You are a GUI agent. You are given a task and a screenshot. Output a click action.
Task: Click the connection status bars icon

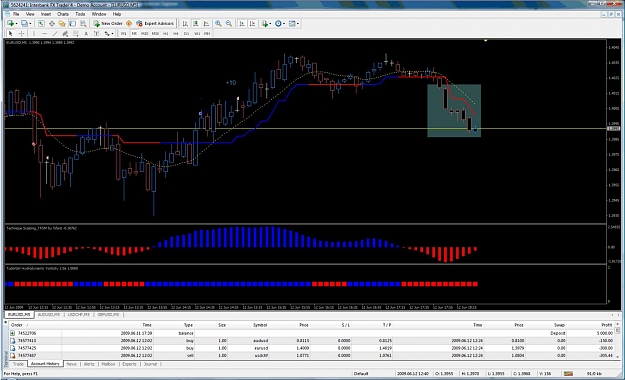pos(568,374)
